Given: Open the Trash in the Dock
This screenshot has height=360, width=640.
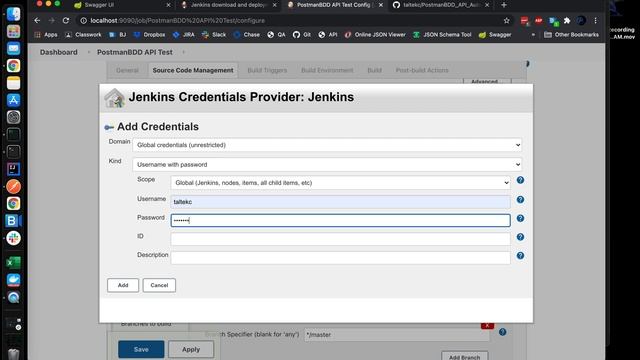Looking at the screenshot, I should tap(13, 353).
